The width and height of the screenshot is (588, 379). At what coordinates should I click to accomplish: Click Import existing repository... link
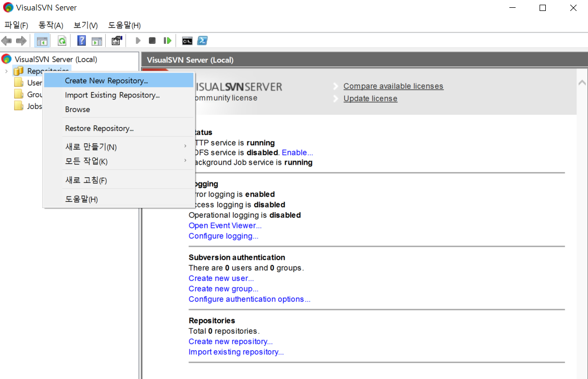pos(236,352)
